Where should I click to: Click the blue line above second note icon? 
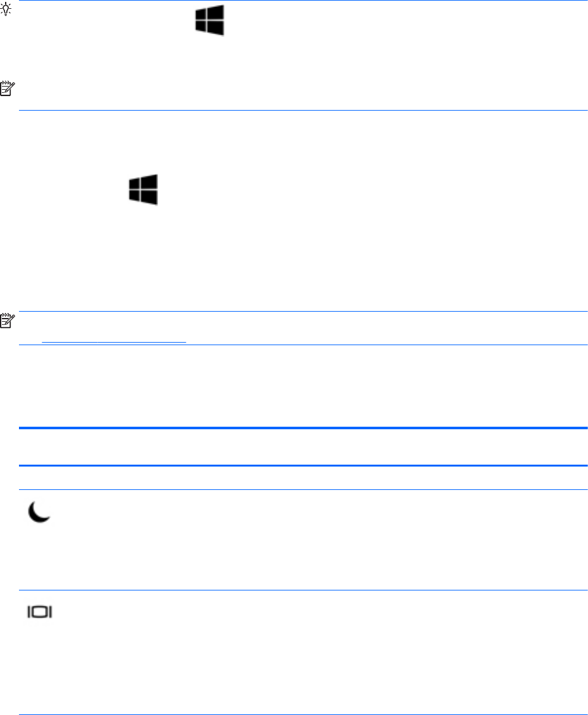pyautogui.click(x=303, y=312)
